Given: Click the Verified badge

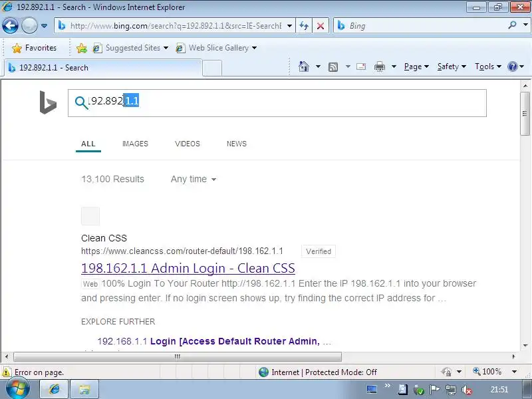Looking at the screenshot, I should [x=319, y=251].
